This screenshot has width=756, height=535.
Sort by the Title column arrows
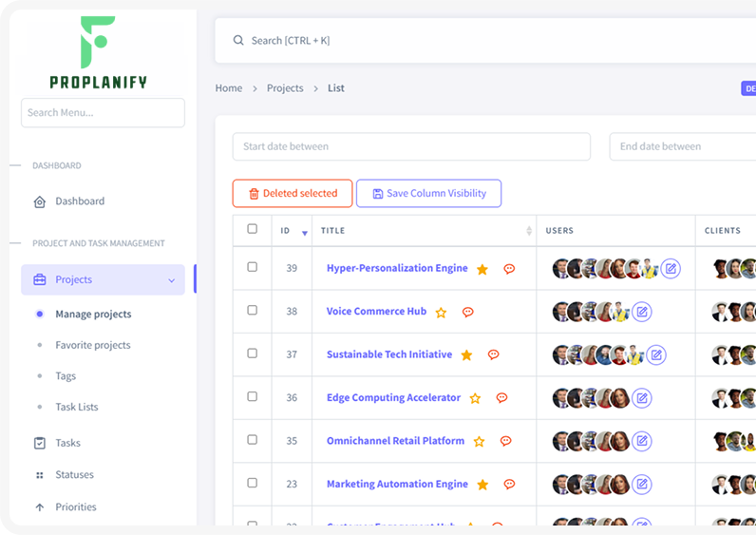tap(529, 231)
